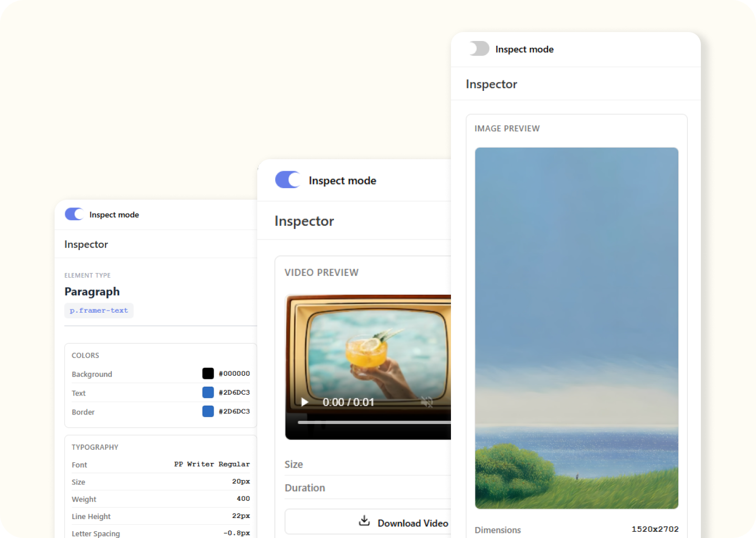The image size is (756, 538).
Task: Click the black Background color swatch
Action: tap(208, 374)
